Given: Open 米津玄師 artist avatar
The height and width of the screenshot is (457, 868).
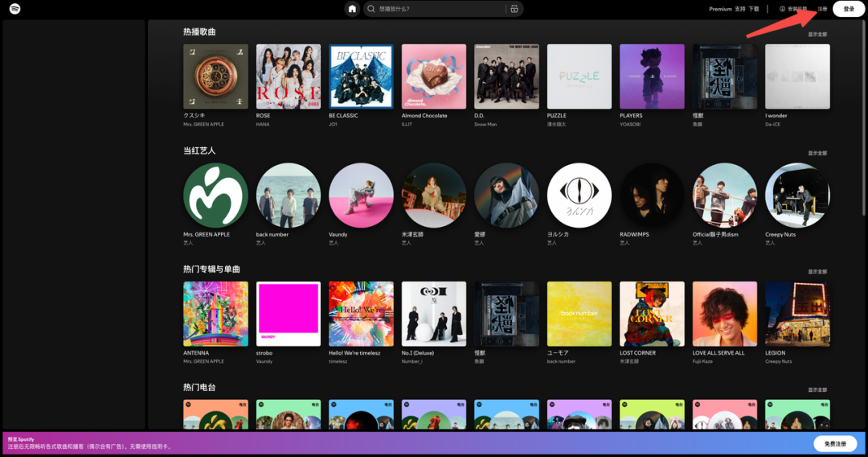Looking at the screenshot, I should point(434,195).
